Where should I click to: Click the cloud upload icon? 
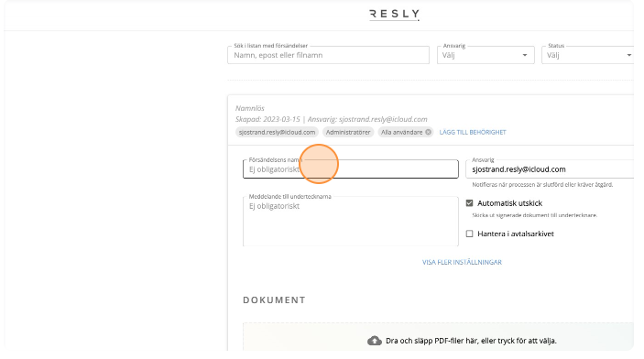[x=374, y=341]
